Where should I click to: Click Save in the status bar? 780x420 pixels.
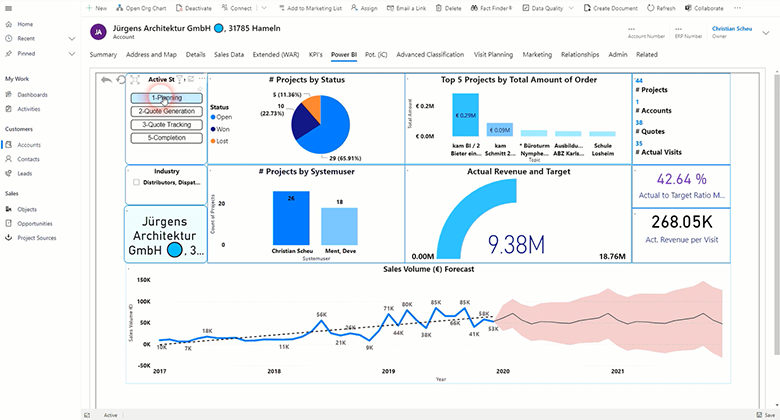coord(766,415)
